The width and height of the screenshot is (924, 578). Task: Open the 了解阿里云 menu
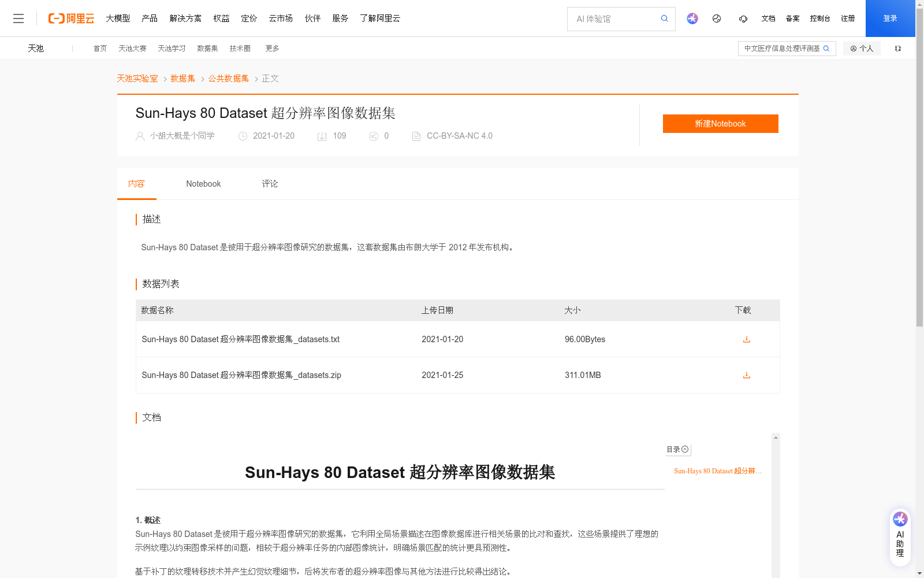(380, 18)
